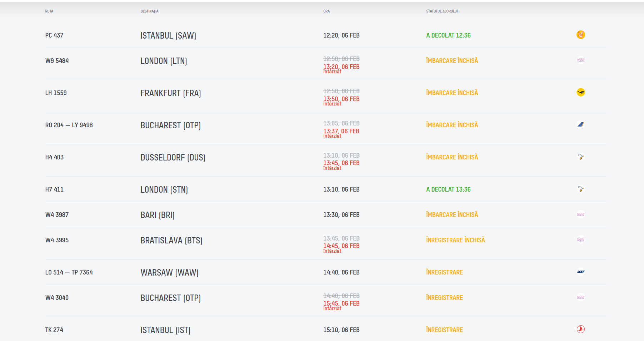644x341 pixels.
Task: Click the ÎNREGISTRARE ÎNCHISĂ status for Bratislava
Action: [x=455, y=240]
